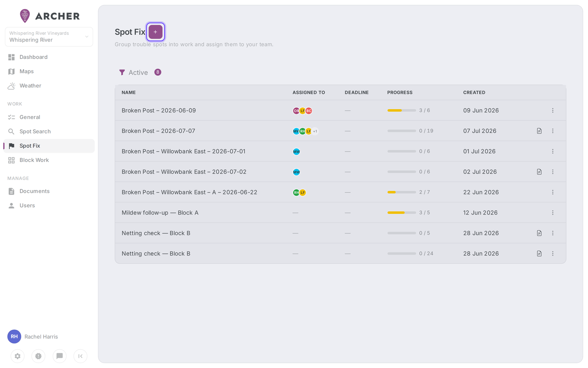Go to Documents under Manage
Screen dimensions: 588x368
[49, 191]
